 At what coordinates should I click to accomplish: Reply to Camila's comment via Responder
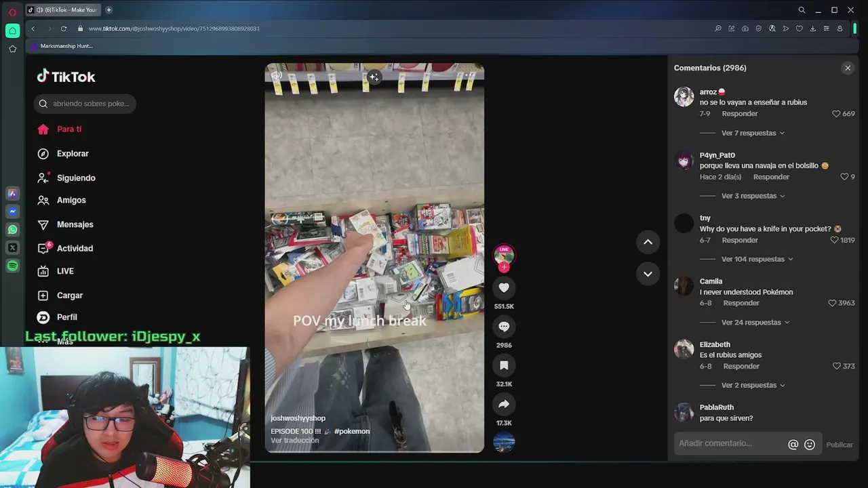pyautogui.click(x=741, y=303)
